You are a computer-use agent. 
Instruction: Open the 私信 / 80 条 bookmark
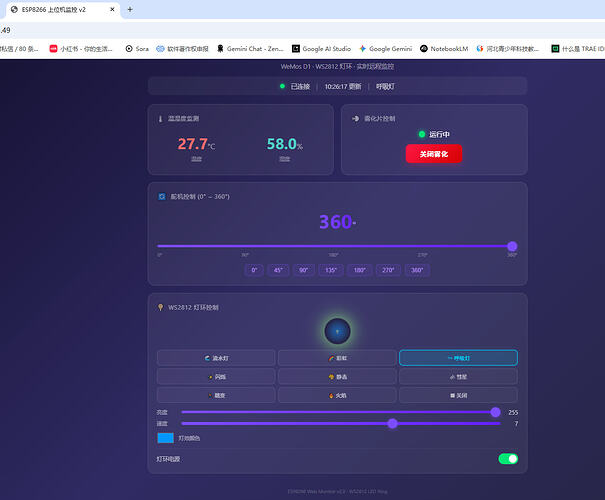(19, 49)
